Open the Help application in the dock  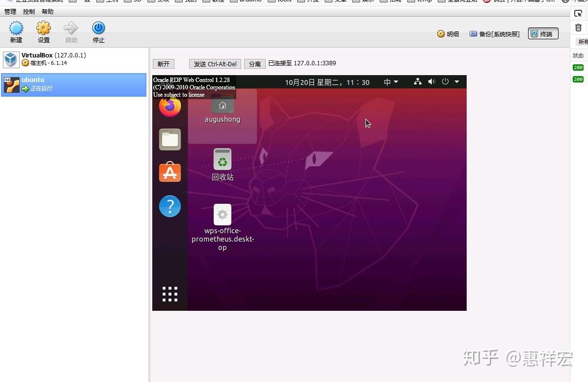pos(169,206)
